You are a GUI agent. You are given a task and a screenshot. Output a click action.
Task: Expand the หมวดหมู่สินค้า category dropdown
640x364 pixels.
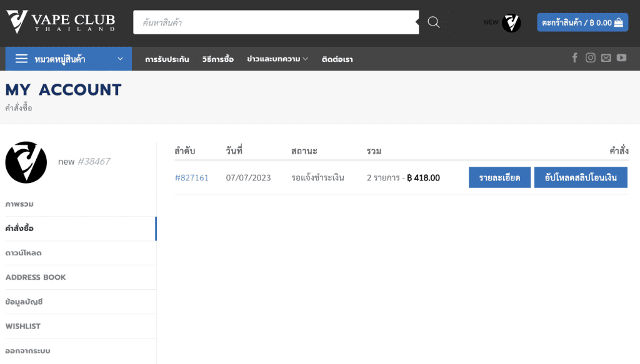[68, 58]
